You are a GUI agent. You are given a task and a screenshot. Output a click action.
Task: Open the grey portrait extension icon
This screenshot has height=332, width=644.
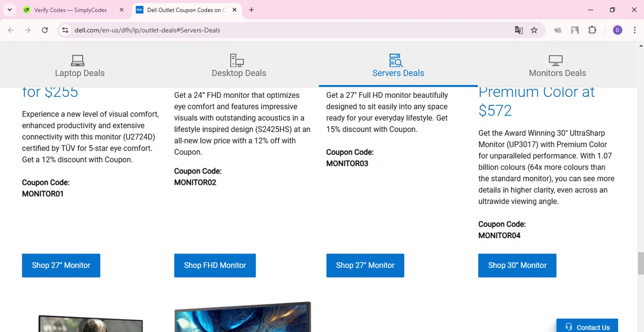tap(575, 30)
